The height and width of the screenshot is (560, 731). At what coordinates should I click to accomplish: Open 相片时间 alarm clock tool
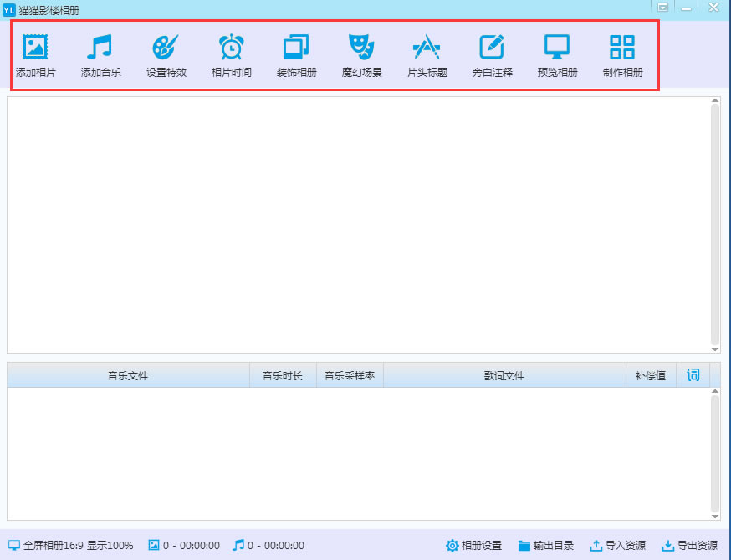tap(231, 55)
